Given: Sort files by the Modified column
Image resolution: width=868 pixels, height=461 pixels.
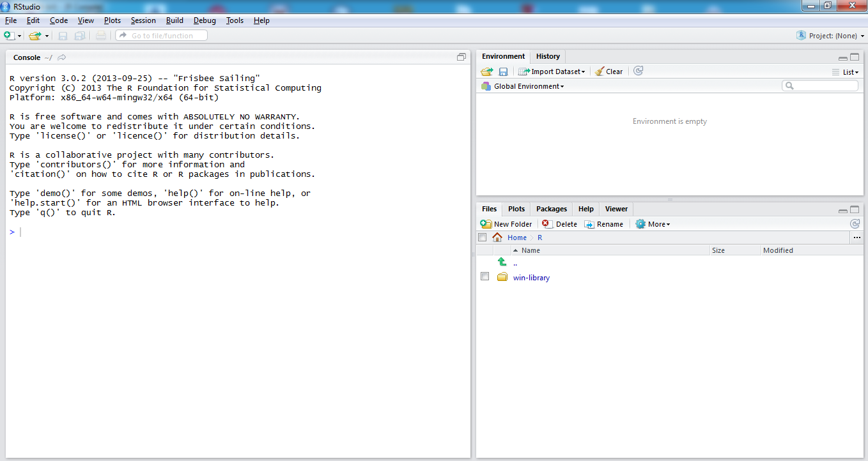Looking at the screenshot, I should [812, 250].
